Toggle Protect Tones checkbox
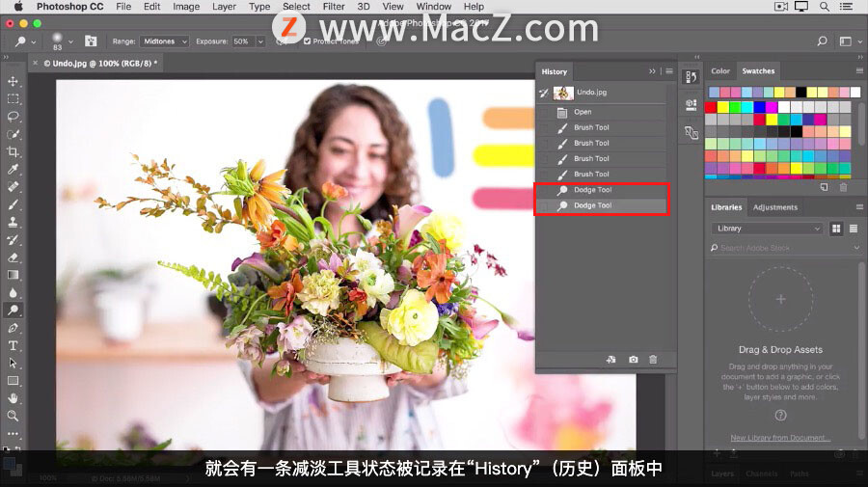 tap(308, 41)
